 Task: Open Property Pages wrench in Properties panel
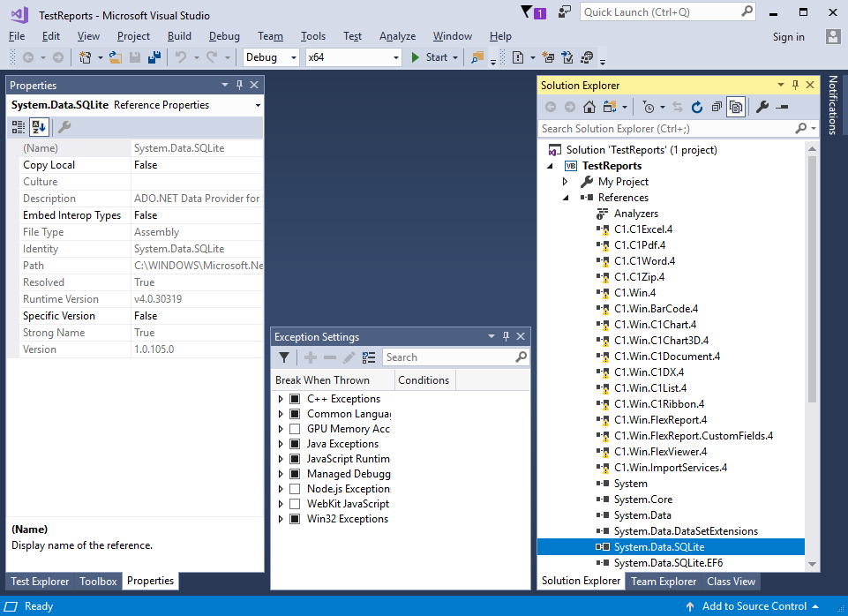[x=64, y=127]
